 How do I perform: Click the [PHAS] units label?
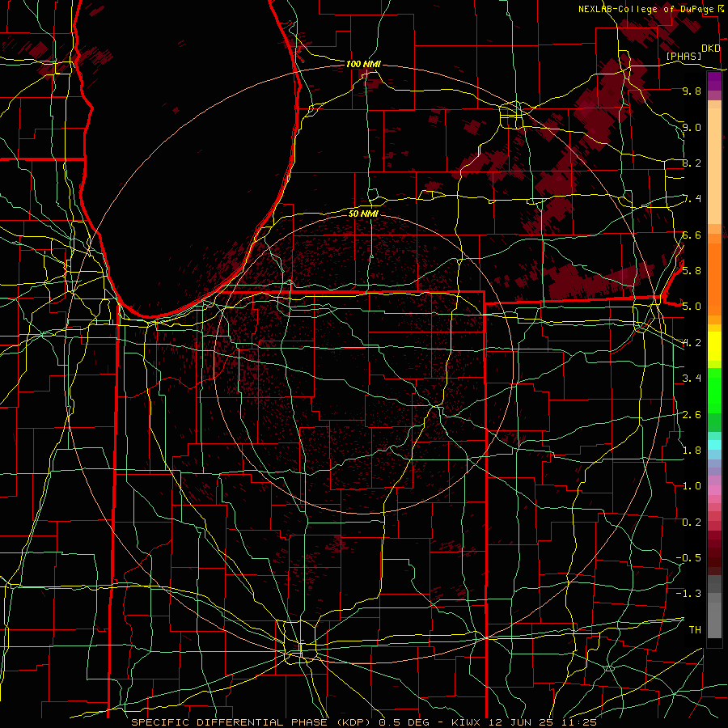pos(684,56)
